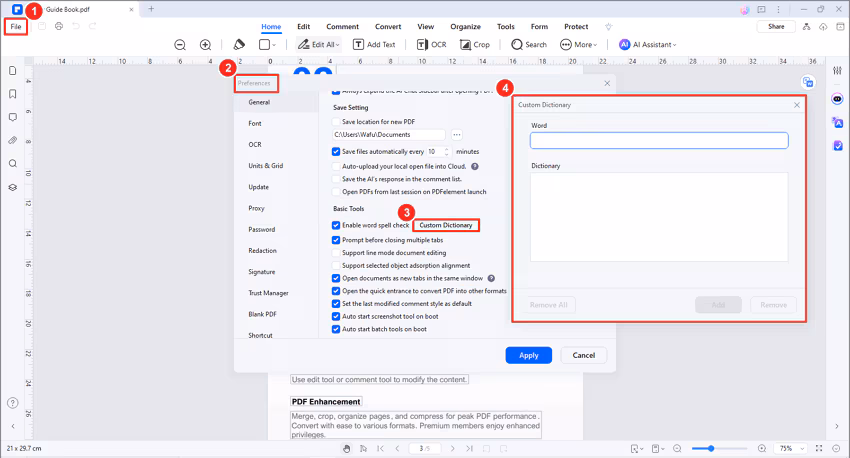Image resolution: width=850 pixels, height=458 pixels.
Task: Click the Share button
Action: pyautogui.click(x=776, y=27)
